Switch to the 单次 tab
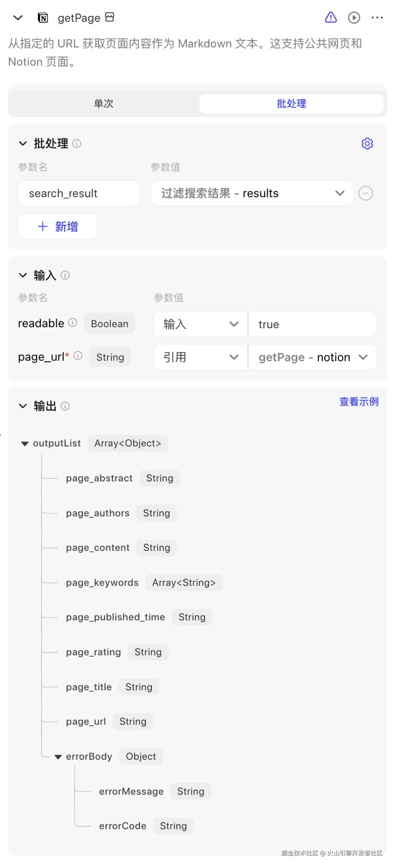This screenshot has width=394, height=868. pos(103,103)
